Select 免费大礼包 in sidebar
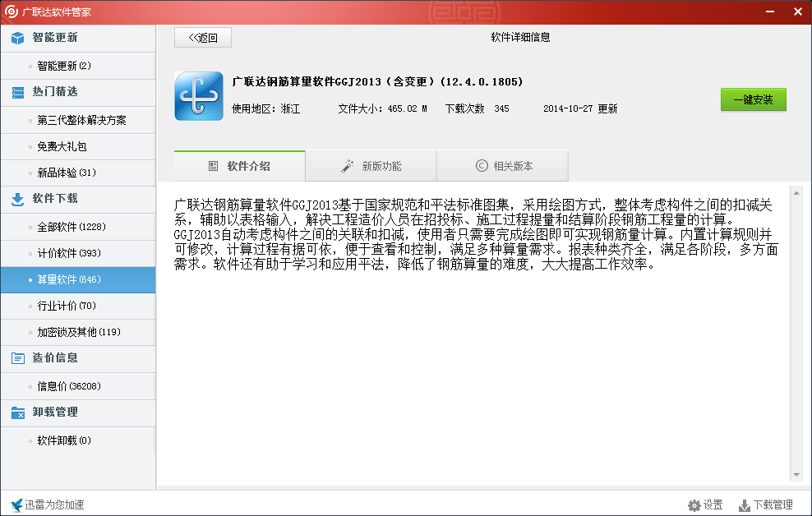Viewport: 812px width, 516px height. click(x=78, y=146)
